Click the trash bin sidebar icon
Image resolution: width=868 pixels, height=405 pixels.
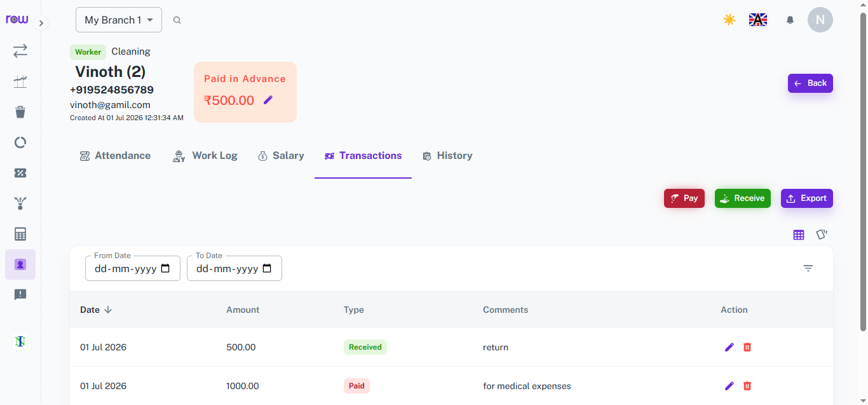click(20, 112)
